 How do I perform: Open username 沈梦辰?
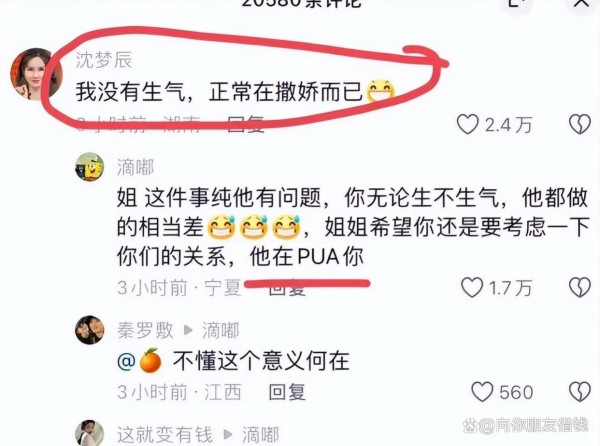[104, 60]
